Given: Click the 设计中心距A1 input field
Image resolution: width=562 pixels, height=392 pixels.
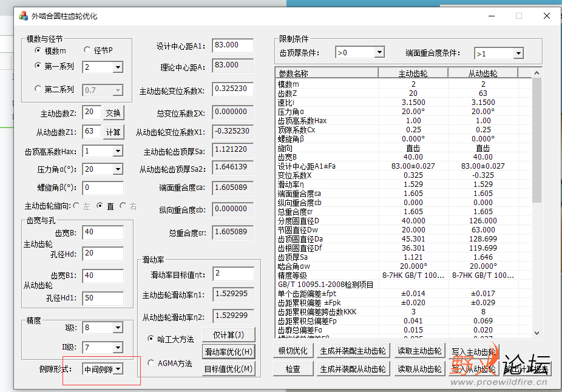Looking at the screenshot, I should 232,45.
